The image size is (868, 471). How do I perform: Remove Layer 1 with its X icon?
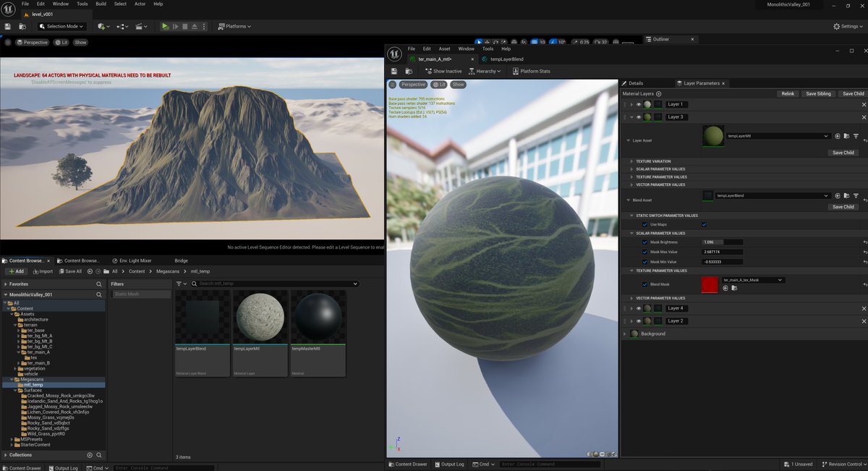864,104
